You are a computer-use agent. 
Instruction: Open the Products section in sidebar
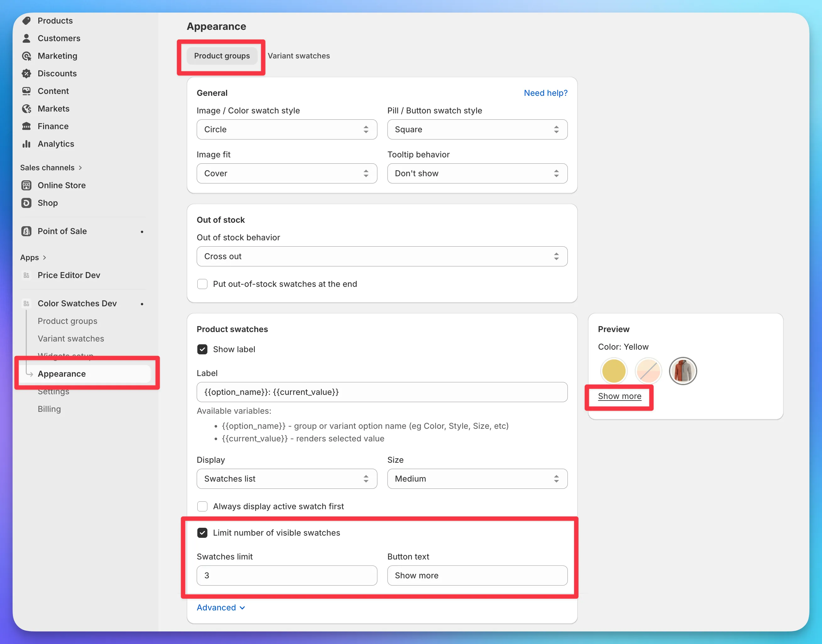(x=55, y=21)
